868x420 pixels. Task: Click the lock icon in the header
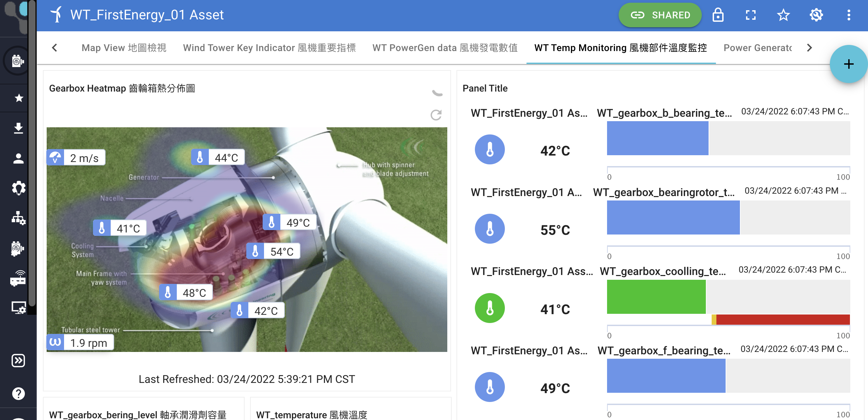(x=718, y=15)
